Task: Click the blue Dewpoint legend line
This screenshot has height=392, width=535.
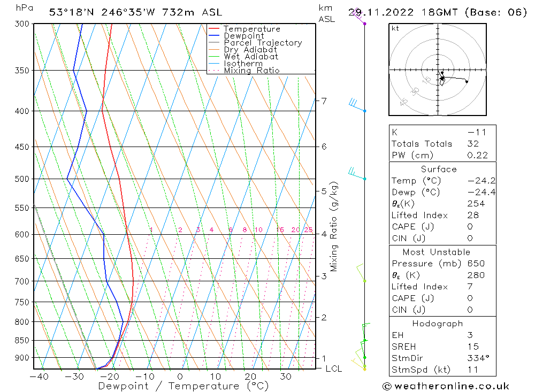Action: click(214, 35)
